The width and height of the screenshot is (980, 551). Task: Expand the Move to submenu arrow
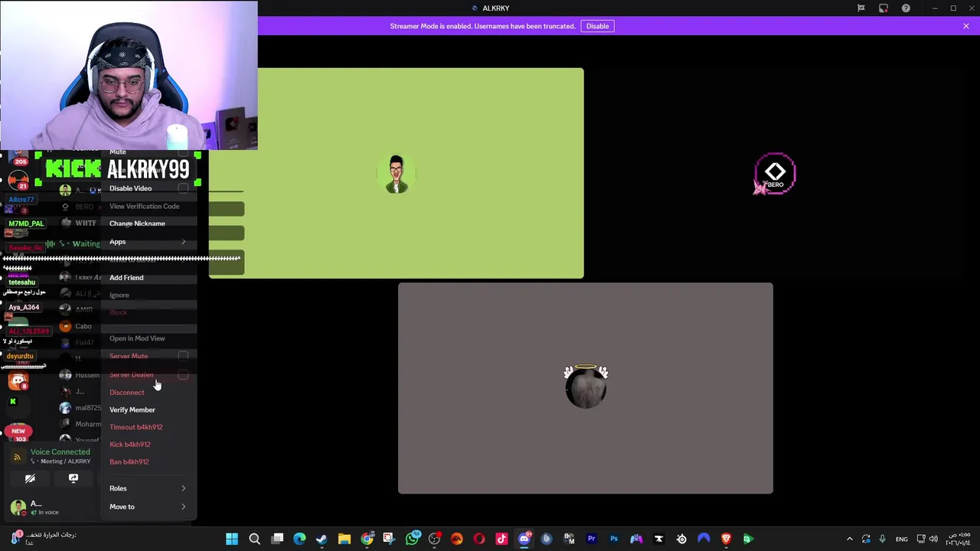coord(183,507)
